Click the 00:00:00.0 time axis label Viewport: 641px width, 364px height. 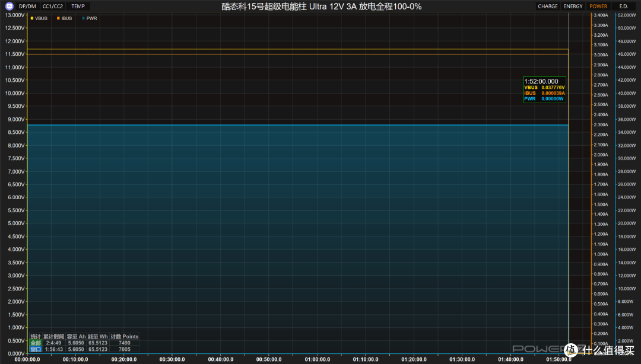coord(27,359)
